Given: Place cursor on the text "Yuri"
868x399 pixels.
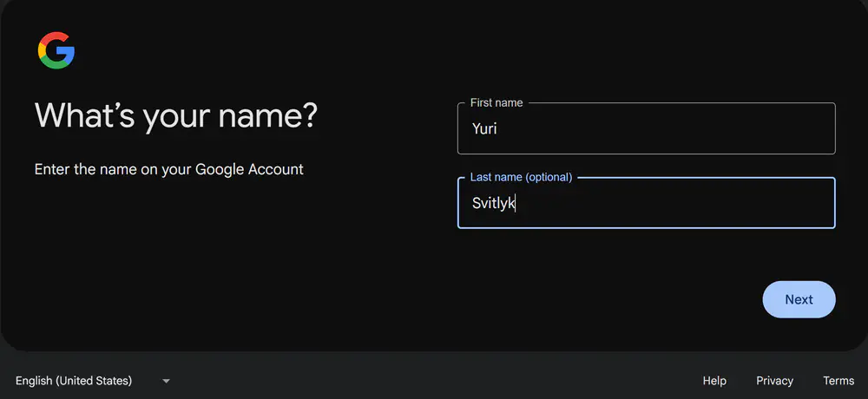Looking at the screenshot, I should coord(484,129).
